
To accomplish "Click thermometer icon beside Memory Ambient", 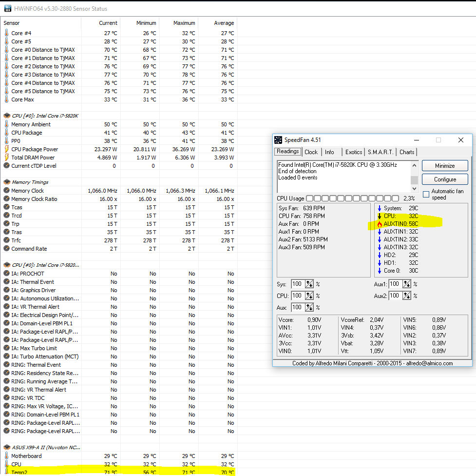I will 7,124.
